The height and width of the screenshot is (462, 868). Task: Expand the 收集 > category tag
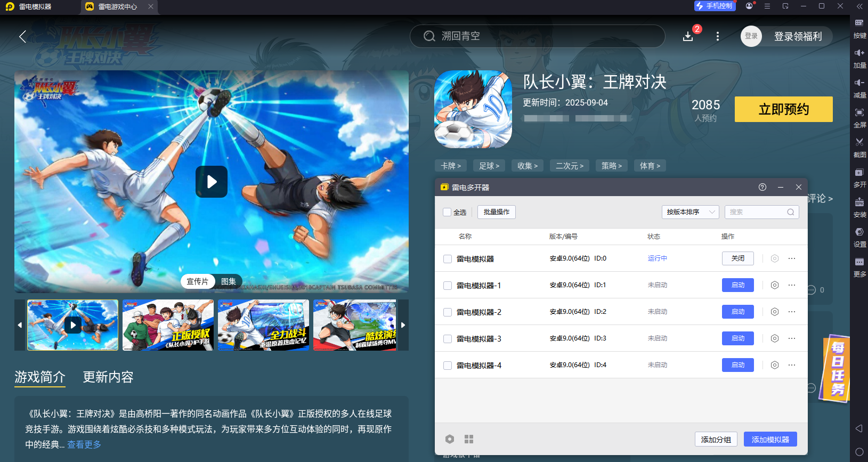[528, 166]
